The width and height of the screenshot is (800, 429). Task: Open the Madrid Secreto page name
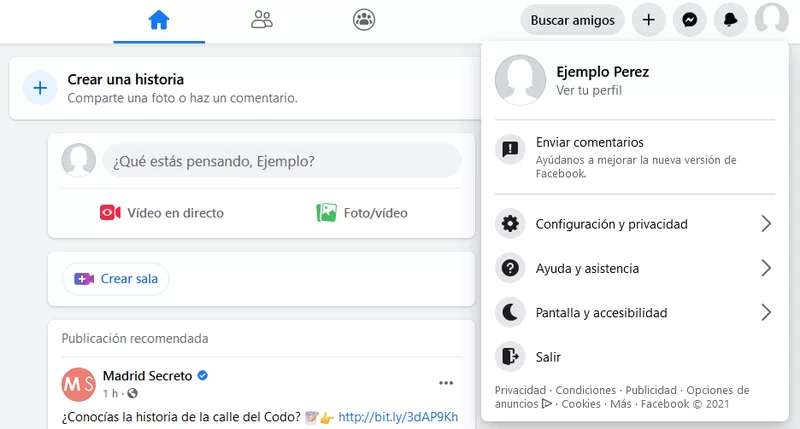(x=147, y=376)
